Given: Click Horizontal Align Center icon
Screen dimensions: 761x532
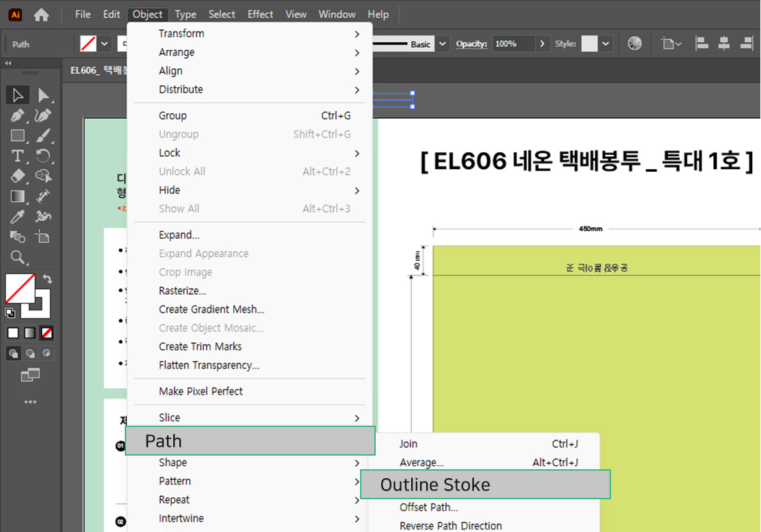Looking at the screenshot, I should point(723,44).
